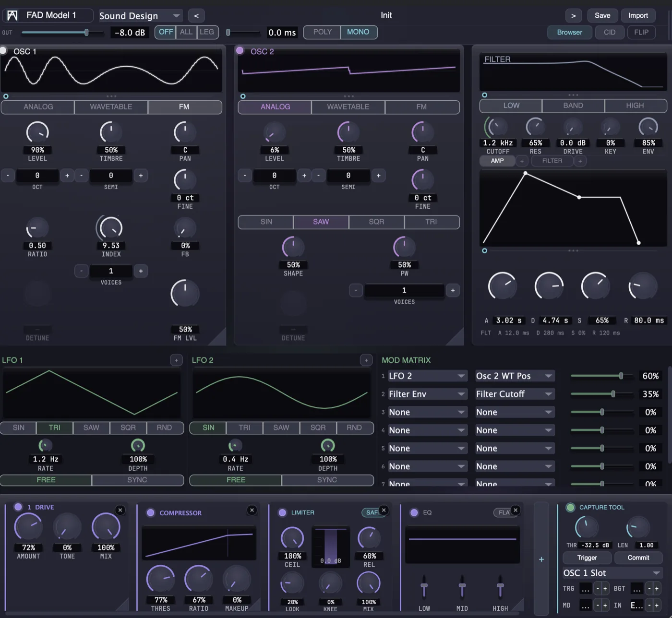Add envelope after the FILTER env tab
The height and width of the screenshot is (618, 672).
580,161
